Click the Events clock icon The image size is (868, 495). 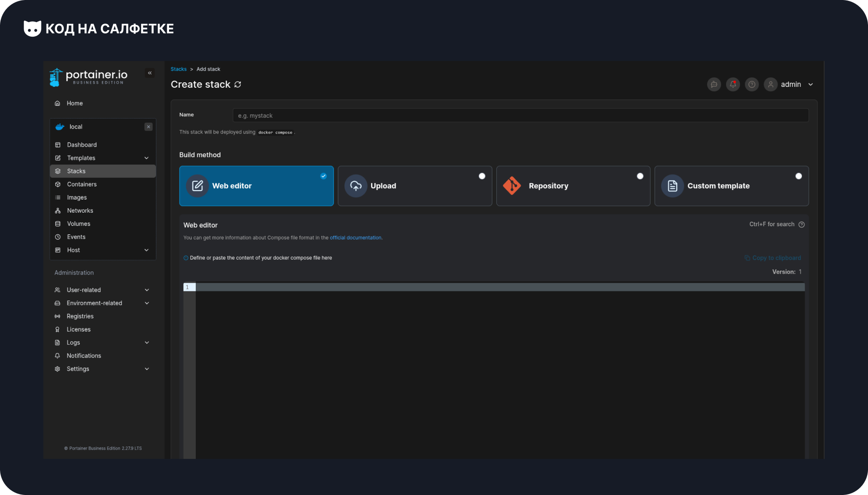tap(58, 237)
